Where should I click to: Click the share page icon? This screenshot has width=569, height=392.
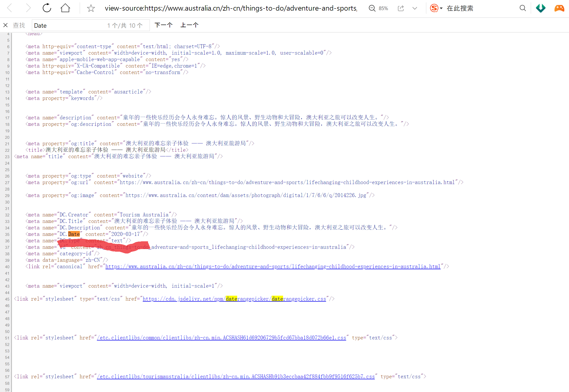[401, 8]
